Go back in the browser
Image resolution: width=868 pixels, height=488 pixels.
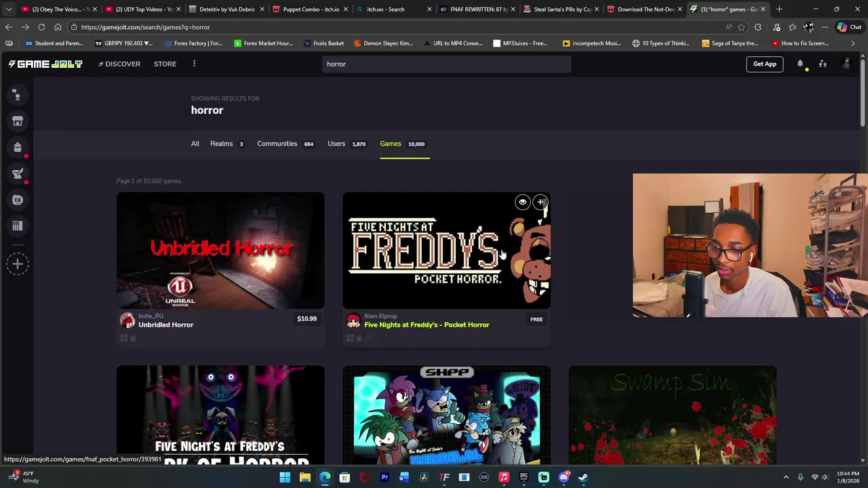click(x=9, y=27)
